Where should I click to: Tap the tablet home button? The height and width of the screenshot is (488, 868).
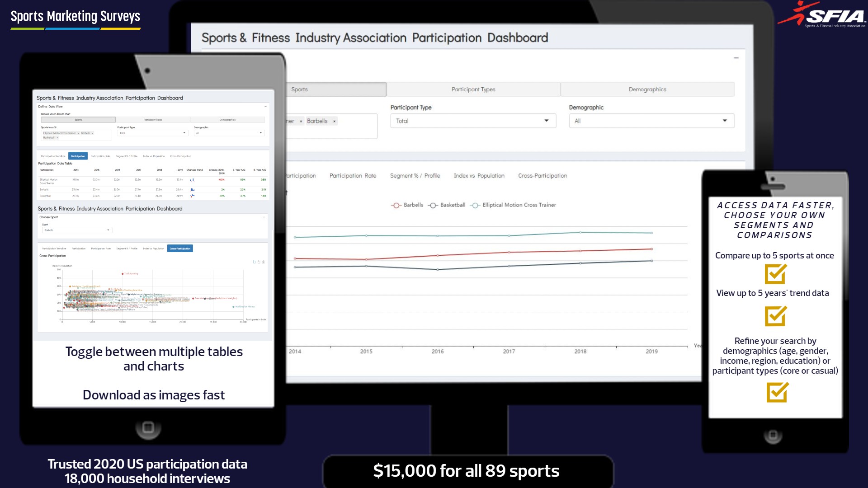(148, 427)
